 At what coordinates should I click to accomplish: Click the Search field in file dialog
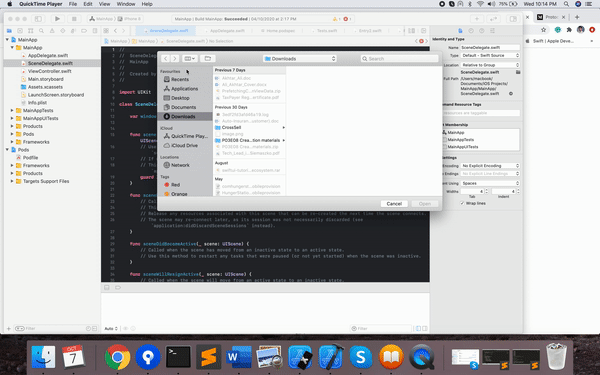pos(399,59)
